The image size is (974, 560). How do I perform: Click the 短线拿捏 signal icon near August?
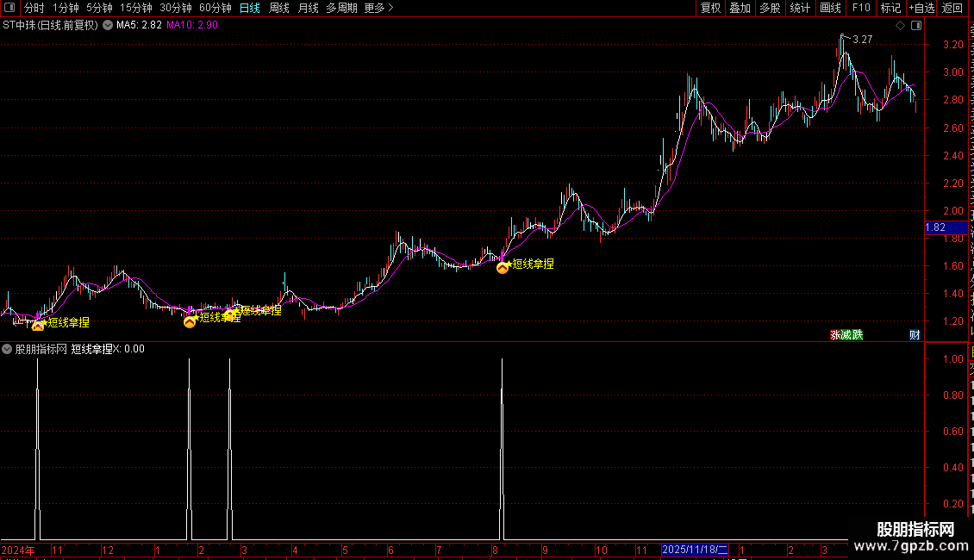point(503,268)
